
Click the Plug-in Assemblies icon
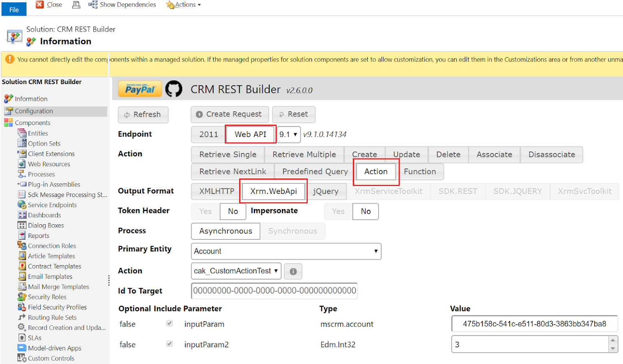click(x=23, y=184)
